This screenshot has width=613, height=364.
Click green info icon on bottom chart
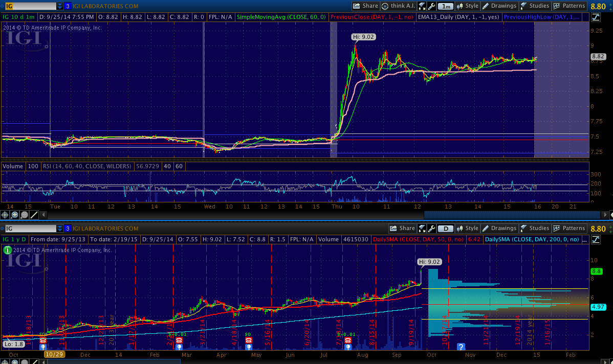coord(8,250)
